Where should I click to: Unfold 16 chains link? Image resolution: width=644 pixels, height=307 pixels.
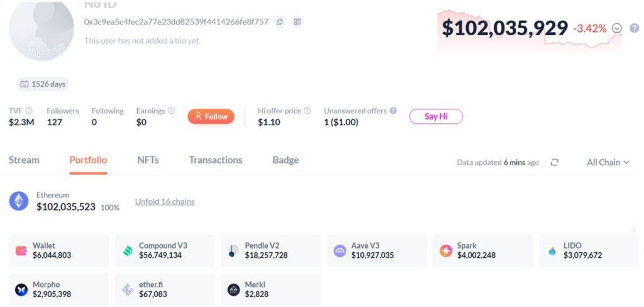coord(165,202)
